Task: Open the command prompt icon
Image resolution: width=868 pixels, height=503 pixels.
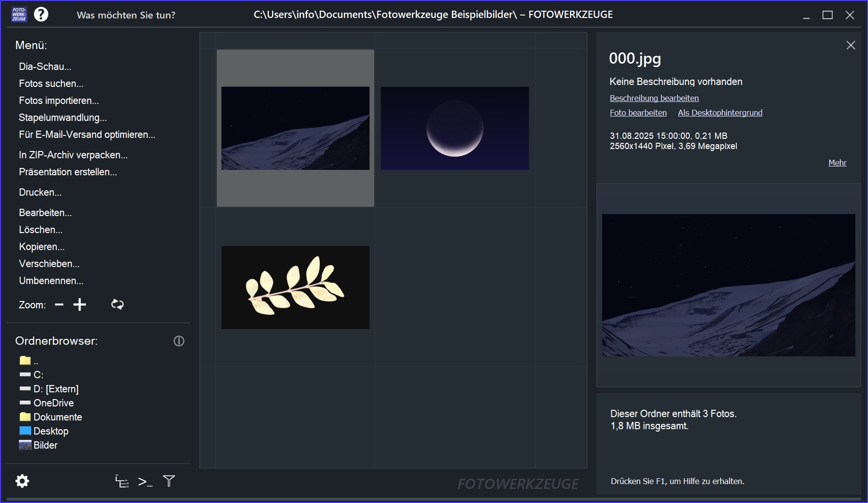Action: (145, 481)
